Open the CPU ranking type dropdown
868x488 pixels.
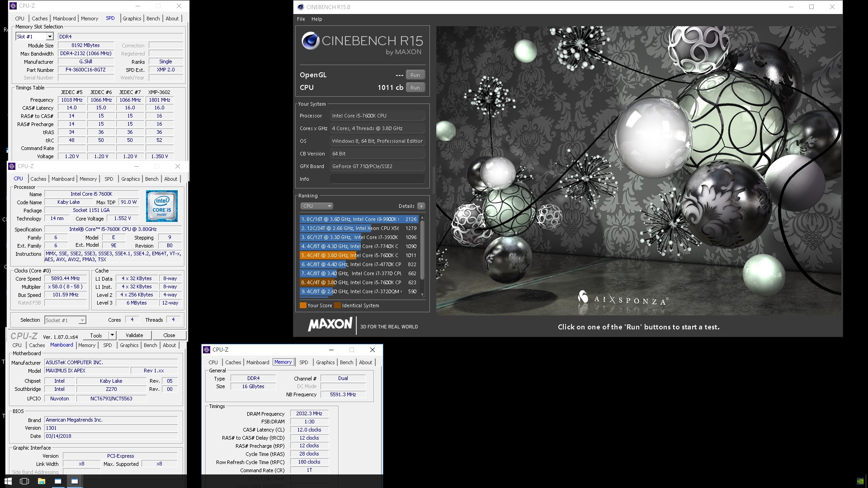[x=316, y=206]
